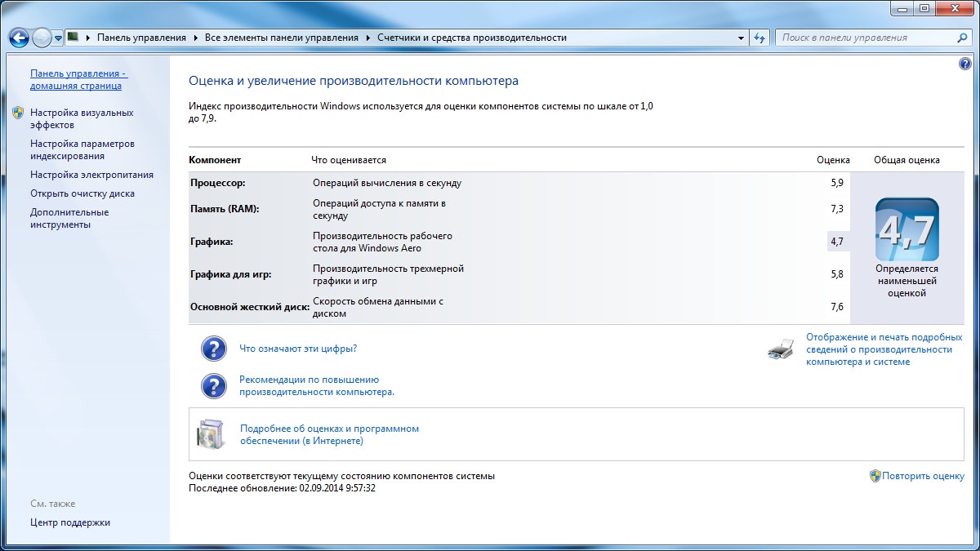The width and height of the screenshot is (980, 551).
Task: Click the gaming graphics score 5,8
Action: point(837,274)
